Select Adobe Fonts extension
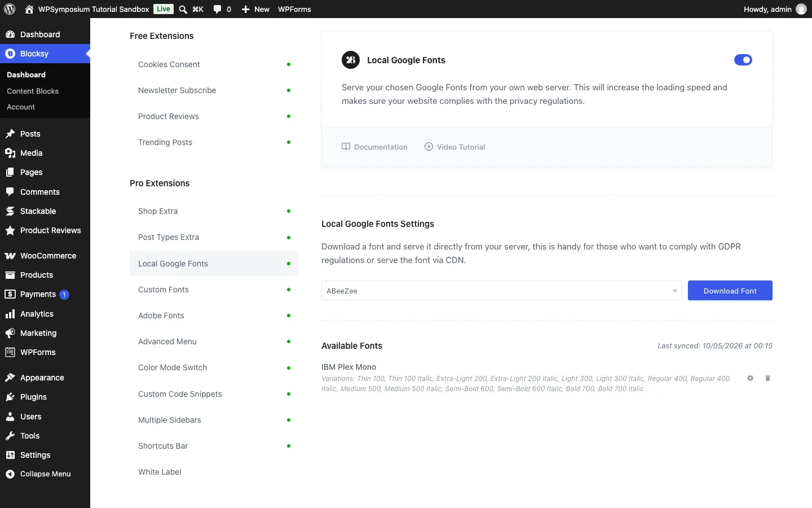This screenshot has width=812, height=508. (x=214, y=316)
